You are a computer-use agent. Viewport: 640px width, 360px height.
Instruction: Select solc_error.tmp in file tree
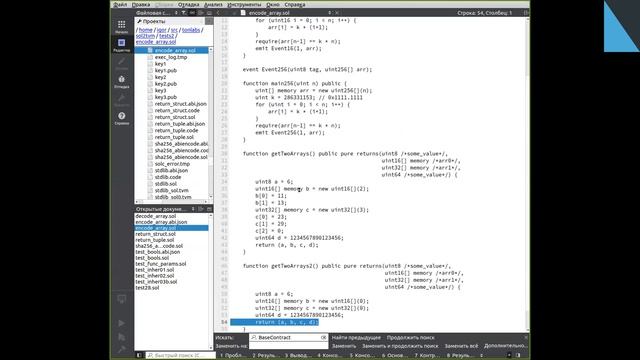pyautogui.click(x=172, y=164)
